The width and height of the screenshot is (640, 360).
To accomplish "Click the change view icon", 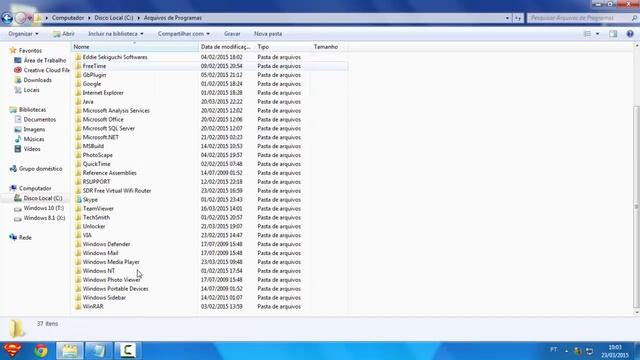I will pos(587,34).
